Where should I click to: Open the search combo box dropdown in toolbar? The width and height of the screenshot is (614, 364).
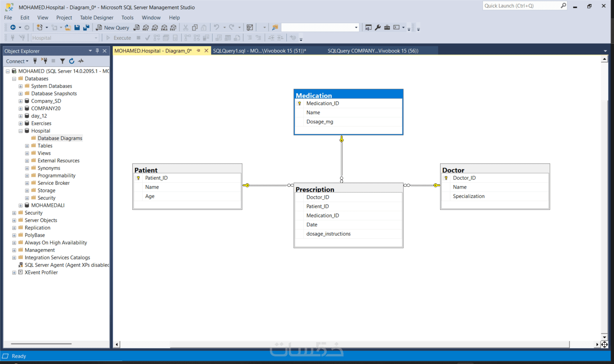(356, 28)
